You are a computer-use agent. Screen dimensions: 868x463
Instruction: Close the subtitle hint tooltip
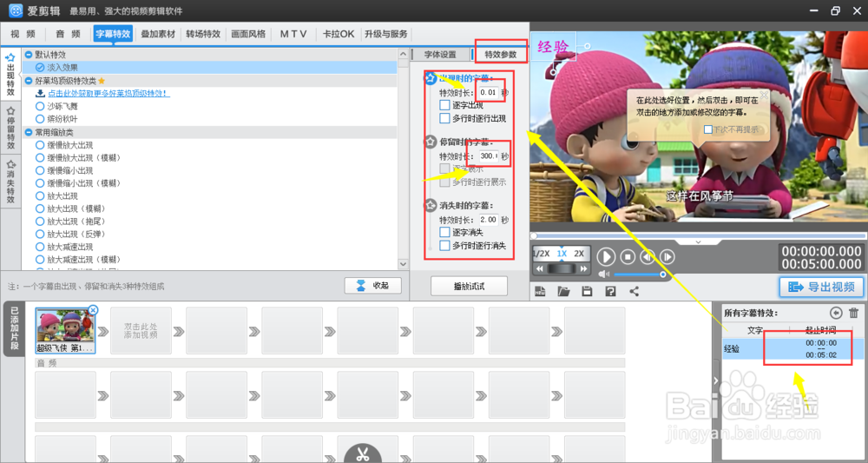pyautogui.click(x=764, y=96)
